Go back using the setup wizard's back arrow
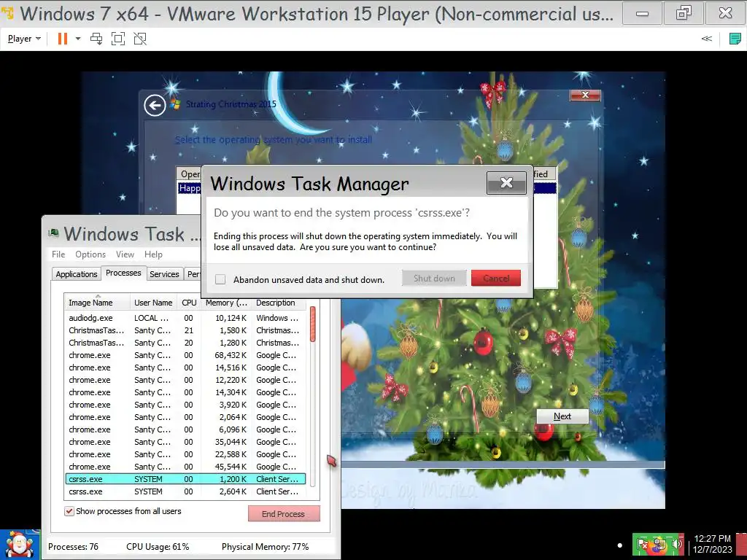 tap(155, 105)
